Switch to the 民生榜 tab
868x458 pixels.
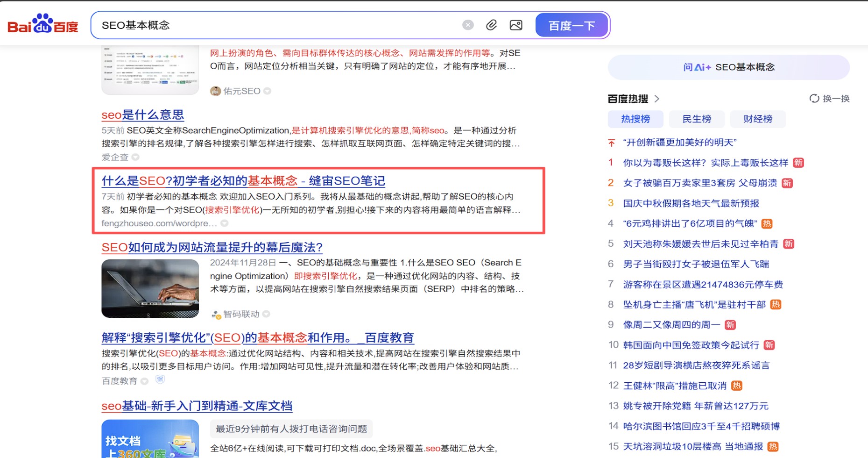coord(696,119)
